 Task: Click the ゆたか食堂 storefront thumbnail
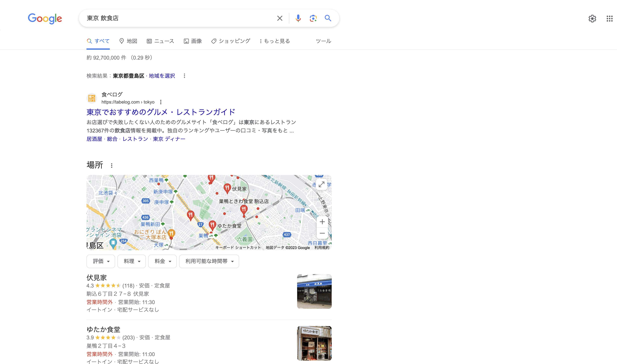314,343
